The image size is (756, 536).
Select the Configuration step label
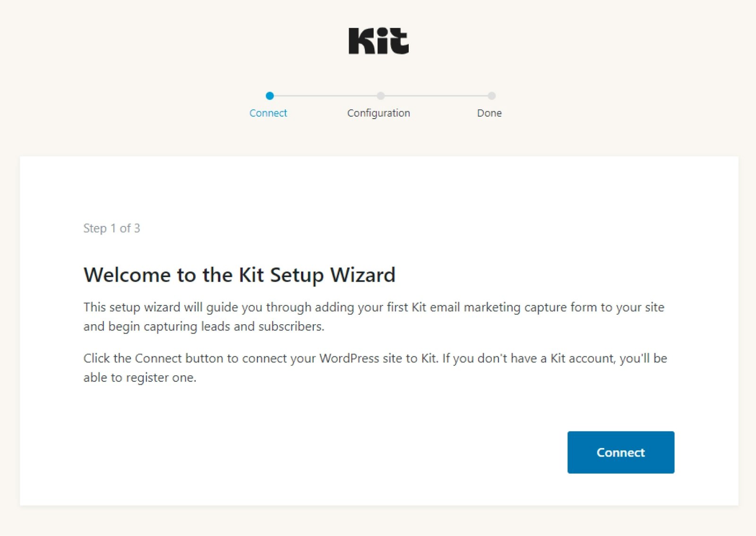tap(378, 113)
